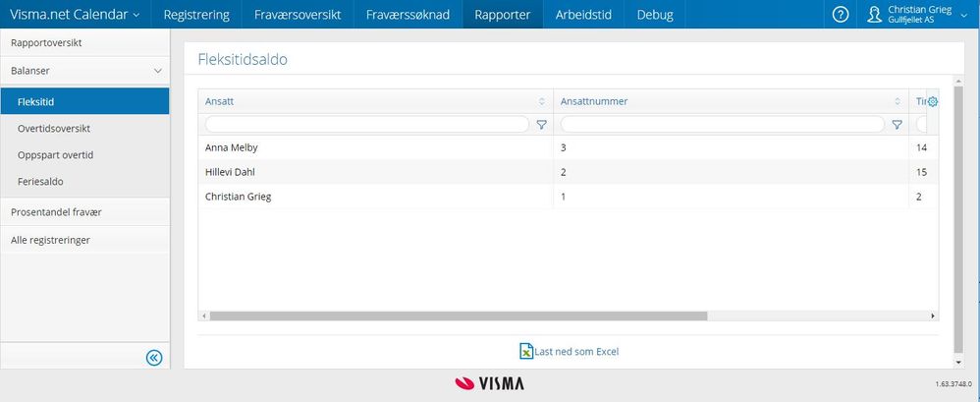The width and height of the screenshot is (980, 402).
Task: Click the Visma logo in footer
Action: click(x=489, y=383)
